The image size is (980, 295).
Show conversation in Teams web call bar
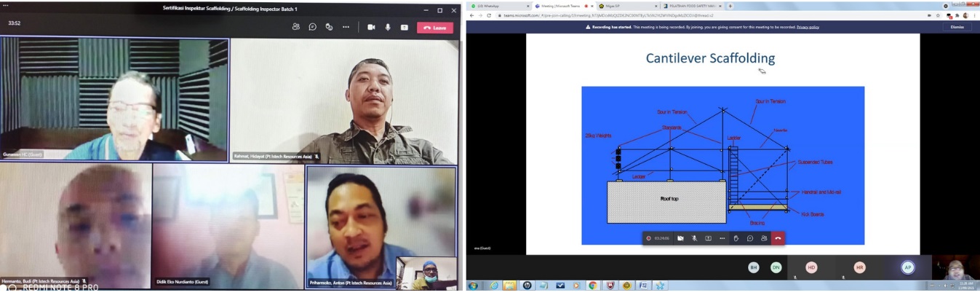click(x=750, y=238)
